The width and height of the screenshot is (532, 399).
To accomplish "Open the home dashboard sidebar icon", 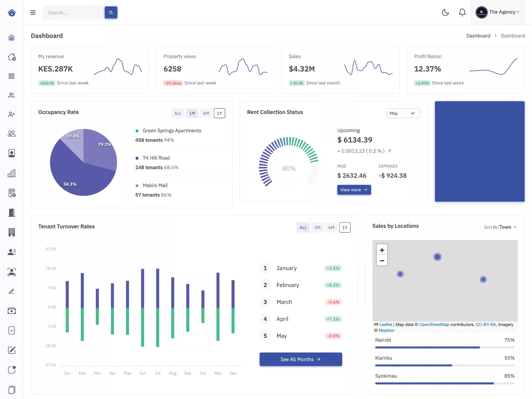I will [12, 38].
